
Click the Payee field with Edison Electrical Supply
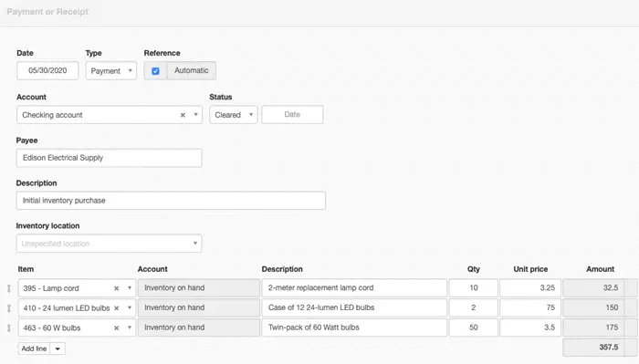tap(109, 158)
